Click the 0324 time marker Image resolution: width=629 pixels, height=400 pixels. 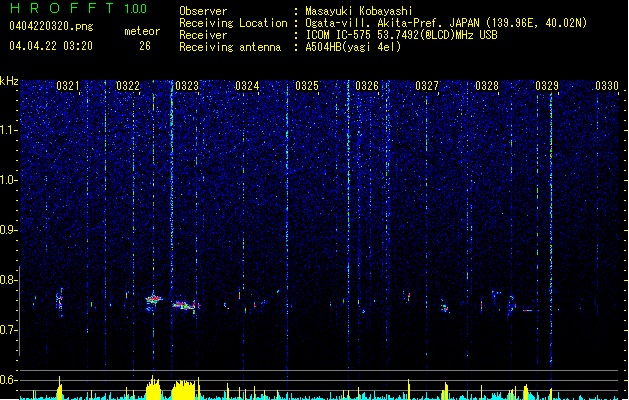pos(247,86)
